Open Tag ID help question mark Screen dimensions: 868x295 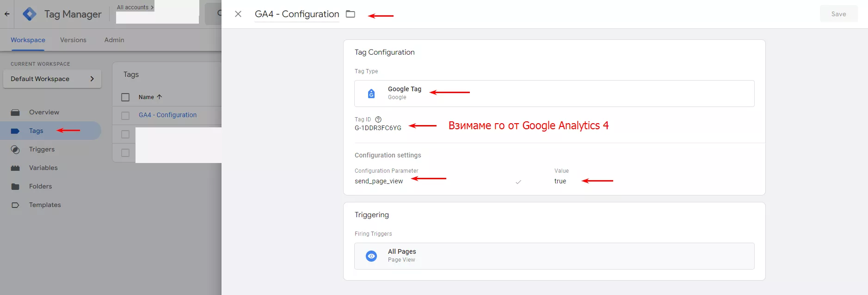pyautogui.click(x=378, y=119)
